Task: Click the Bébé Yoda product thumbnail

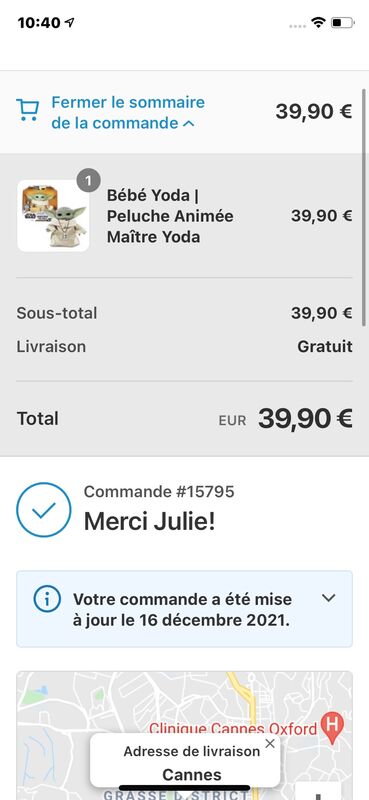Action: (x=53, y=216)
